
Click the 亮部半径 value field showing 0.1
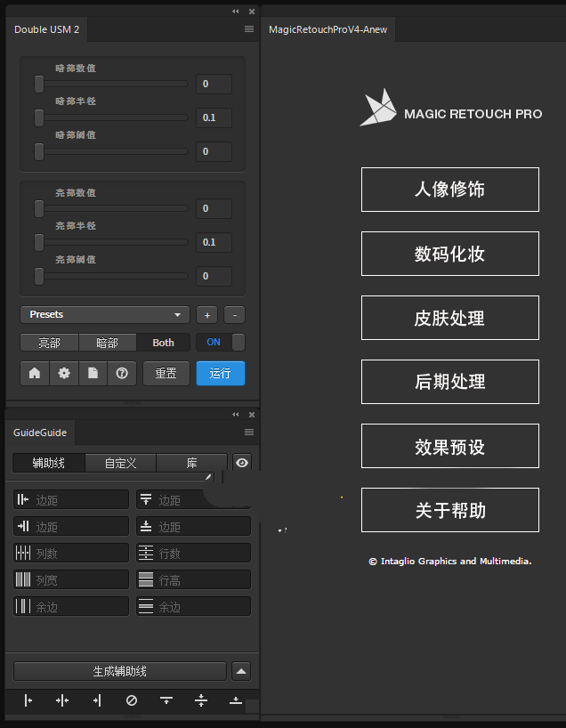pos(214,242)
